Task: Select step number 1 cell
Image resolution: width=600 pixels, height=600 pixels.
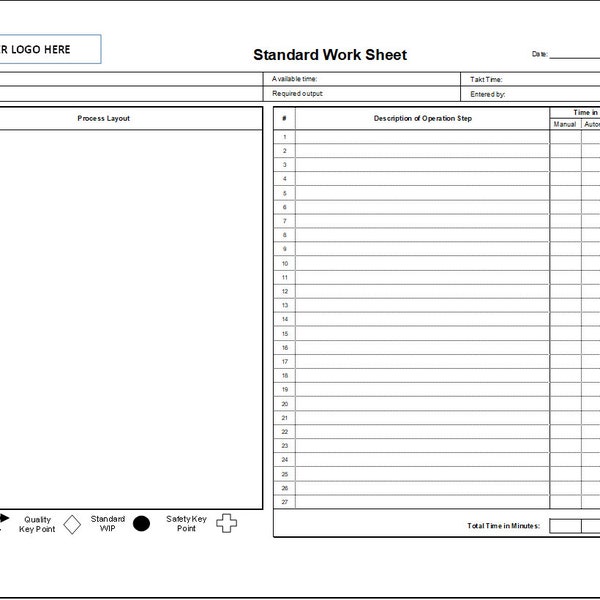Action: coord(284,137)
